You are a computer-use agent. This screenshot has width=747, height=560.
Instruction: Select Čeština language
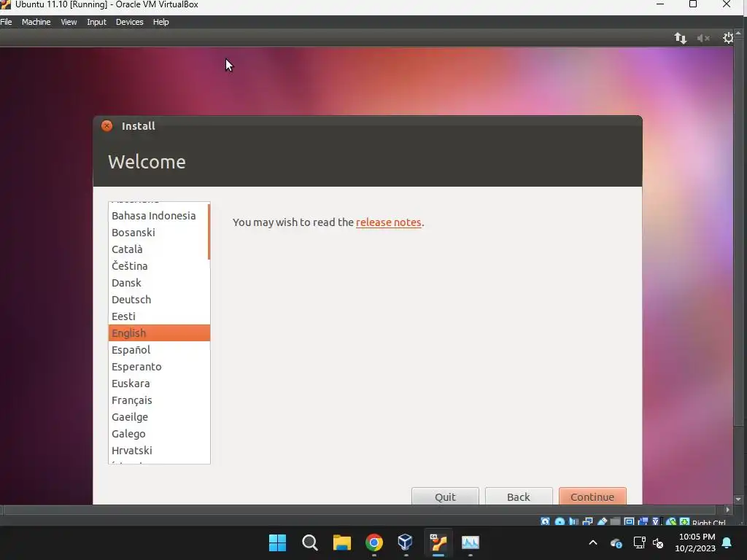(159, 265)
